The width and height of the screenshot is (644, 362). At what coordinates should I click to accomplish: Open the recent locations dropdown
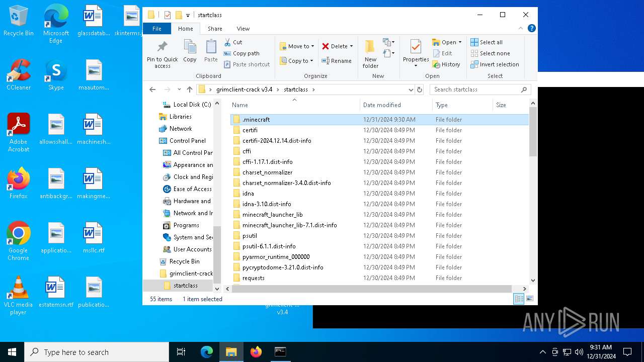click(179, 89)
